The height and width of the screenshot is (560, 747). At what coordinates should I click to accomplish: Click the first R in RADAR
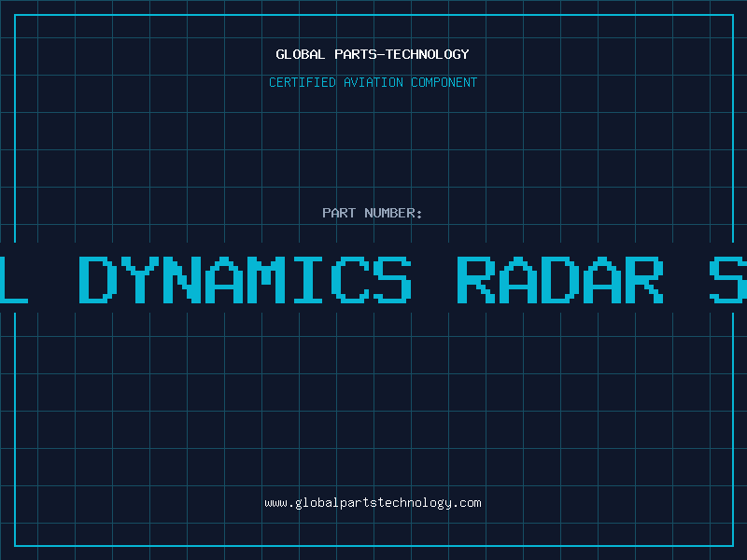click(476, 279)
